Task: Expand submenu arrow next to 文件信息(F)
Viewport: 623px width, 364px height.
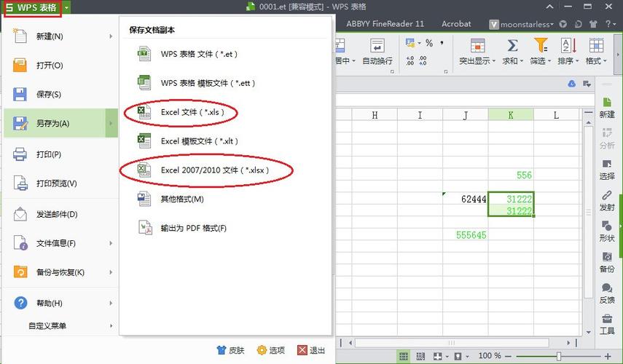Action: click(x=111, y=243)
